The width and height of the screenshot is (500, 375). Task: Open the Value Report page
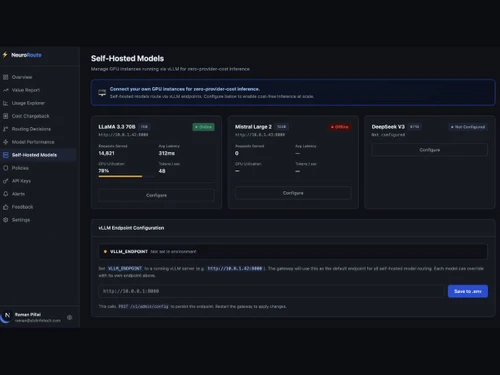[x=38, y=90]
